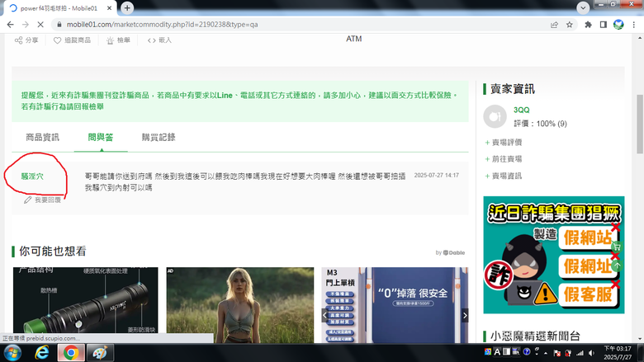Screen dimensions: 644x362
Task: Expand 賣場資訊 link
Action: 503,176
